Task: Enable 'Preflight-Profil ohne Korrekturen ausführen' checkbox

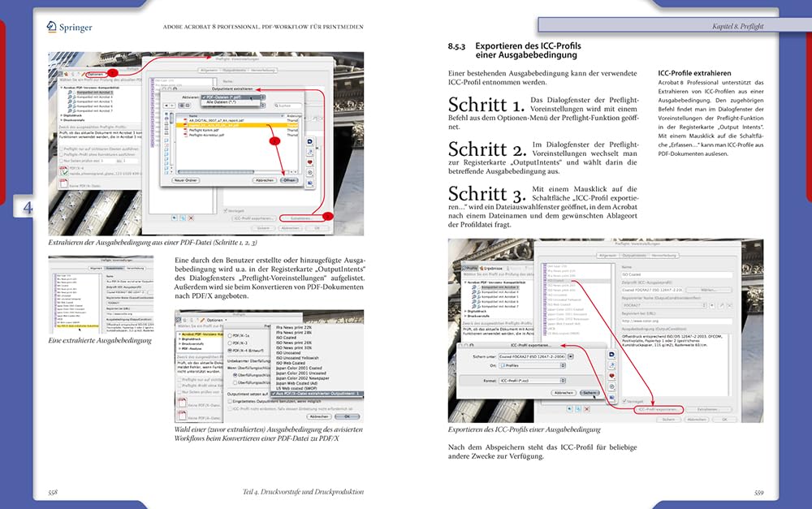Action: [62, 154]
